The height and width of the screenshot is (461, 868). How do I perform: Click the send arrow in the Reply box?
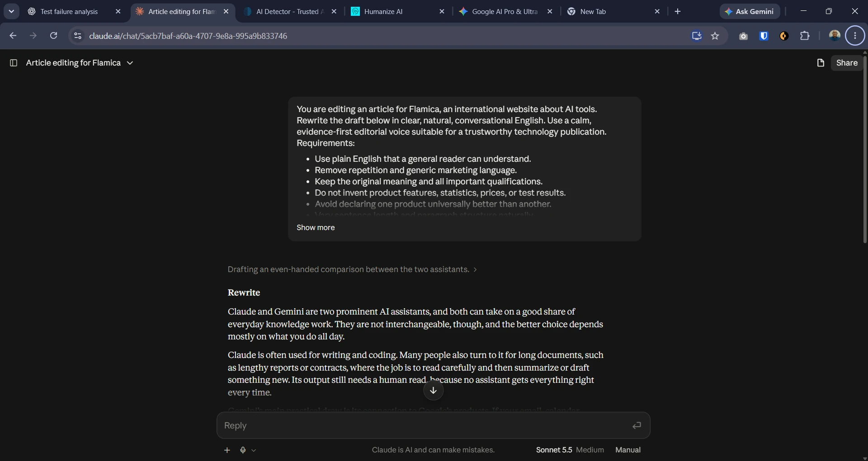pyautogui.click(x=637, y=425)
